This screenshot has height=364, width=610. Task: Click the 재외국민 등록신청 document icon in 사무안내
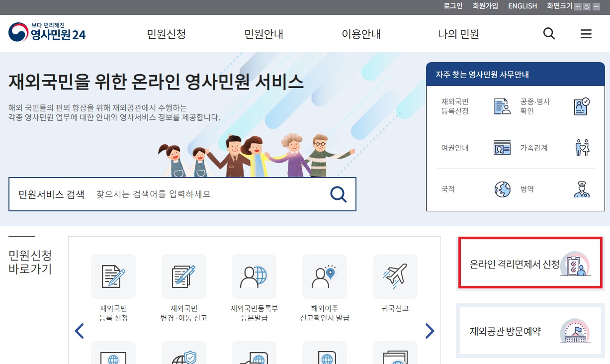click(502, 106)
